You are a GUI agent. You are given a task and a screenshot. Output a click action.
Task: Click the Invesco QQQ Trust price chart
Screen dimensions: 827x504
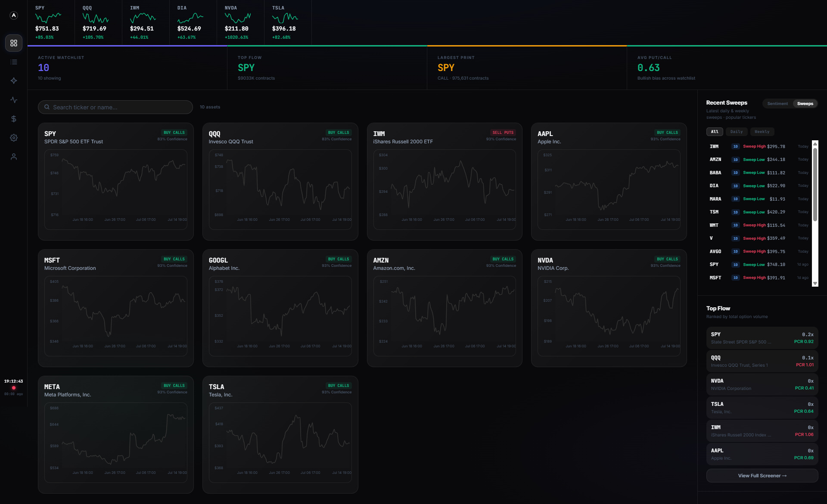coord(280,189)
